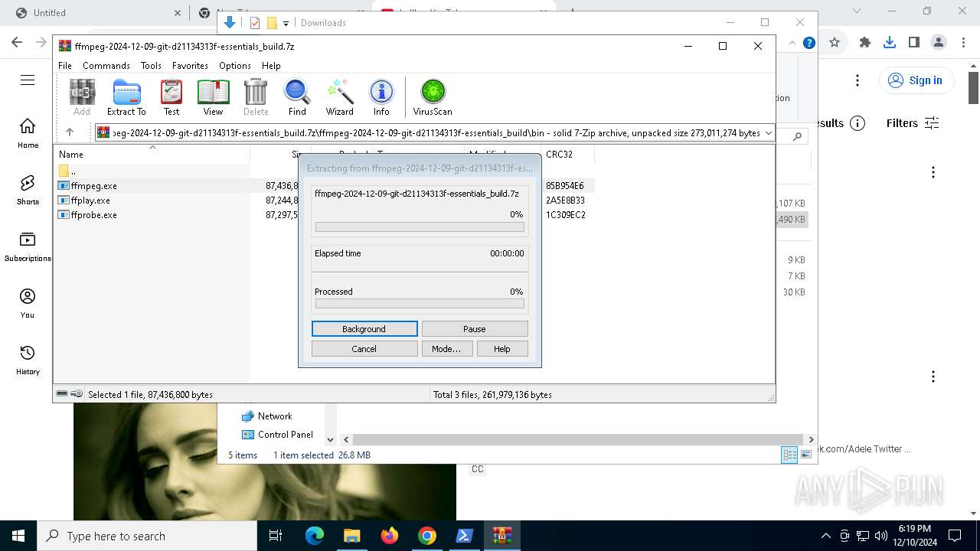Click the Mode... button

tap(446, 349)
